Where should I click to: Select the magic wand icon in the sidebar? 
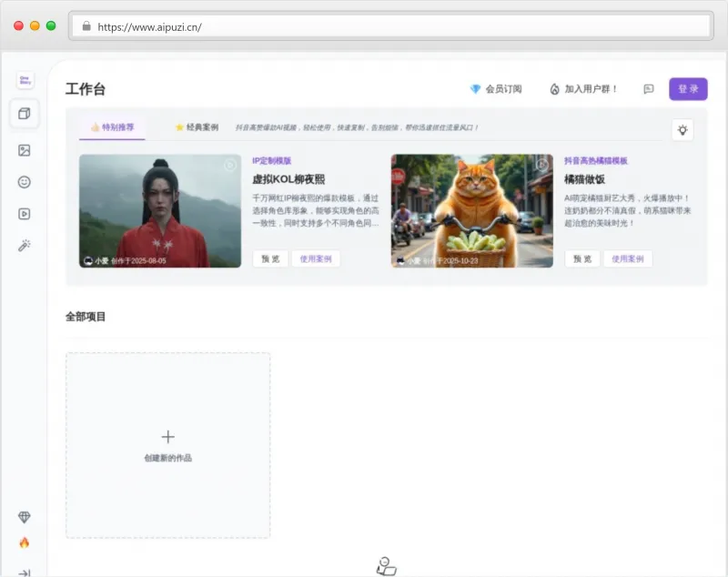pyautogui.click(x=25, y=244)
